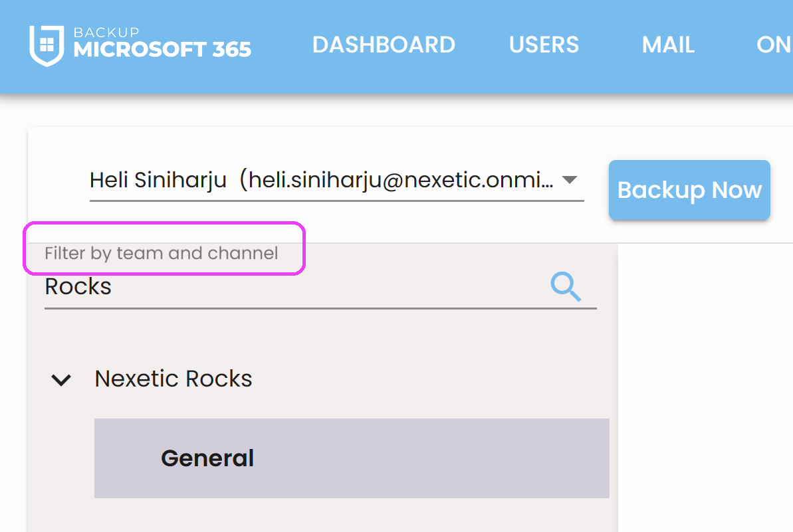Image resolution: width=793 pixels, height=532 pixels.
Task: Select the General channel
Action: pos(352,458)
